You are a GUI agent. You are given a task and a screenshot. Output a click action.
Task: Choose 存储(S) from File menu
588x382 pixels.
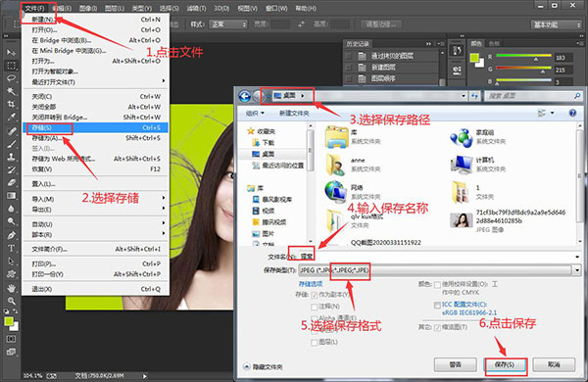click(x=96, y=128)
